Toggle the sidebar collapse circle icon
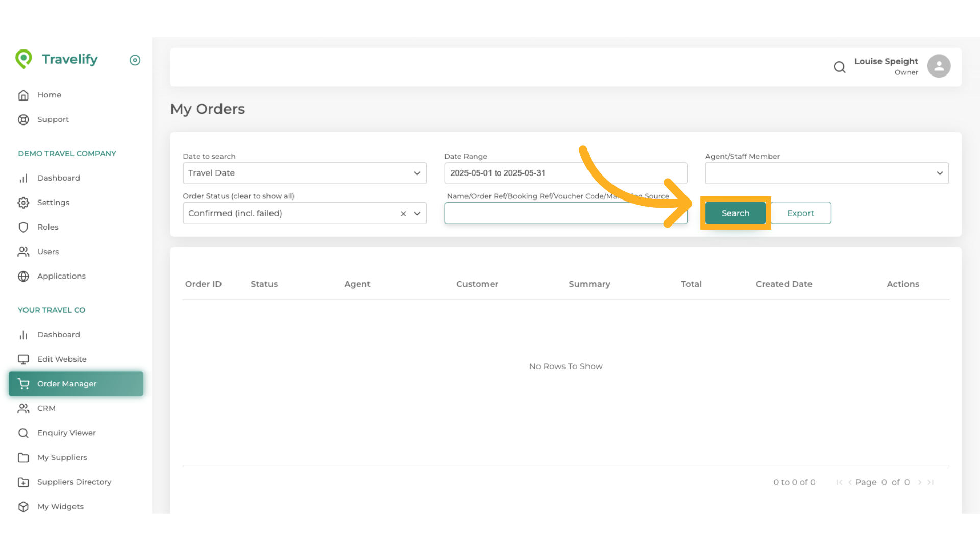This screenshot has width=980, height=551. point(135,60)
